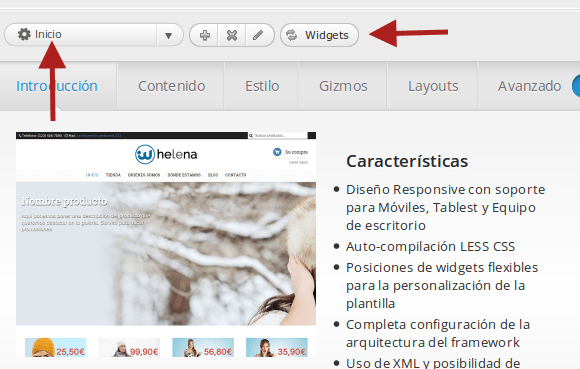Image resolution: width=580 pixels, height=369 pixels.
Task: Click 'Diseño Responsive con soporte' text
Action: click(445, 190)
